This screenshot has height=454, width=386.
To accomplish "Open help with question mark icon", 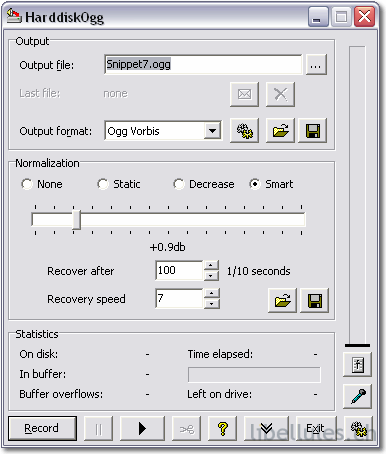I will tap(222, 428).
